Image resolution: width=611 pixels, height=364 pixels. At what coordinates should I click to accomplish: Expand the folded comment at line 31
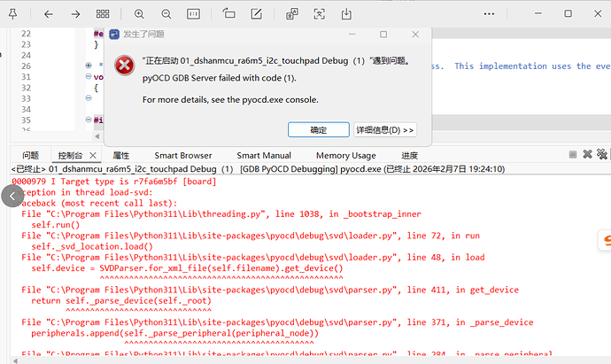click(x=86, y=66)
